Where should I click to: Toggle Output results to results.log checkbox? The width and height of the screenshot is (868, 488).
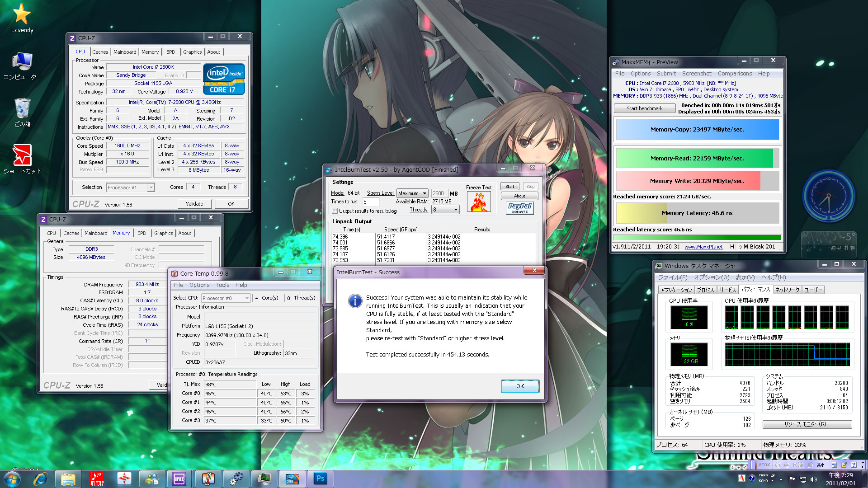click(x=335, y=211)
